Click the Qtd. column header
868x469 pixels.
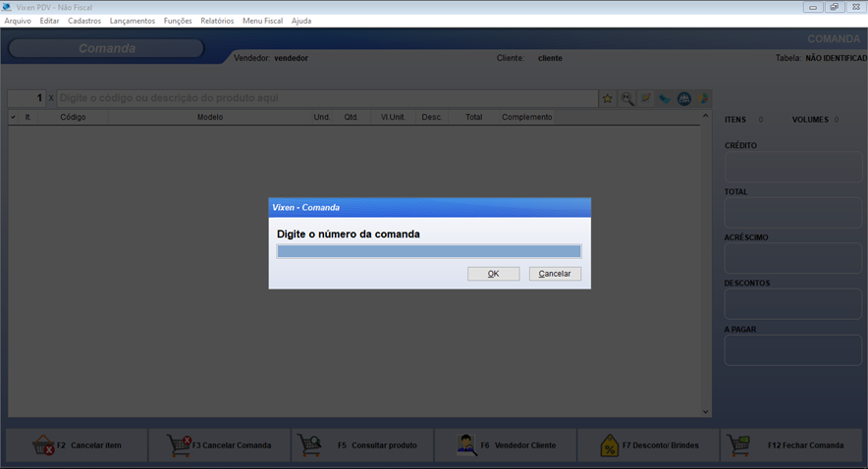coord(351,118)
